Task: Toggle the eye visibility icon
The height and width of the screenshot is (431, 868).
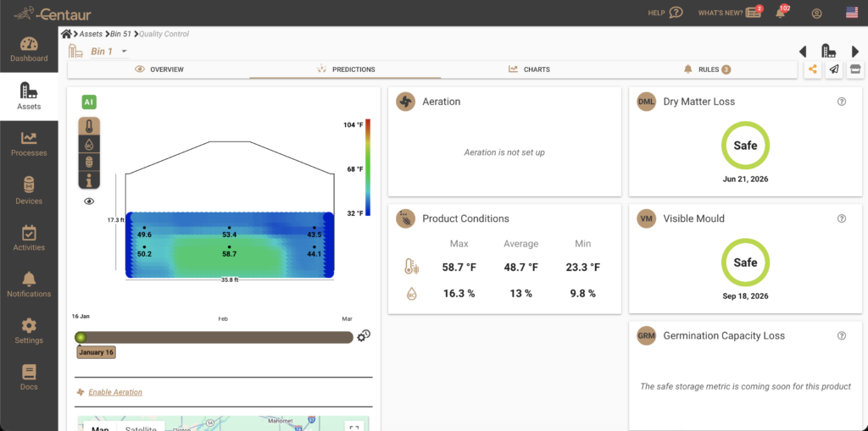Action: point(89,202)
